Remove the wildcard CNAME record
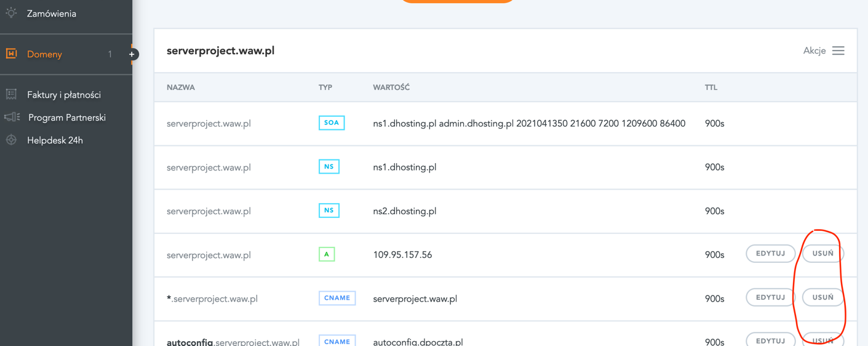The height and width of the screenshot is (346, 868). coord(822,297)
